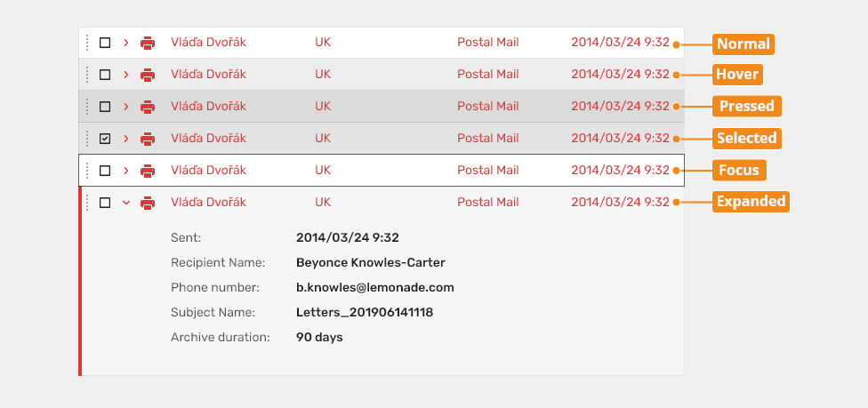Expand the Focus row with its chevron
Viewport: 868px width, 408px height.
[x=125, y=171]
